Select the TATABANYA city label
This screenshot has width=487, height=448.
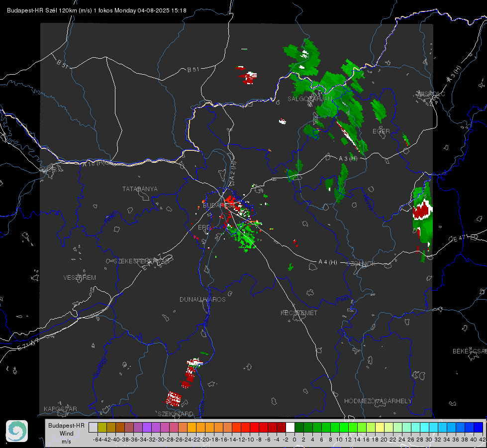point(140,189)
